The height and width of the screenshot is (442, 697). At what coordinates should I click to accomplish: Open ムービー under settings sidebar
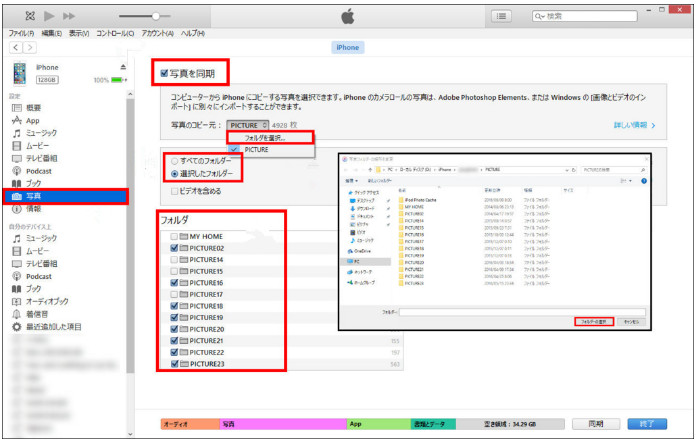37,145
